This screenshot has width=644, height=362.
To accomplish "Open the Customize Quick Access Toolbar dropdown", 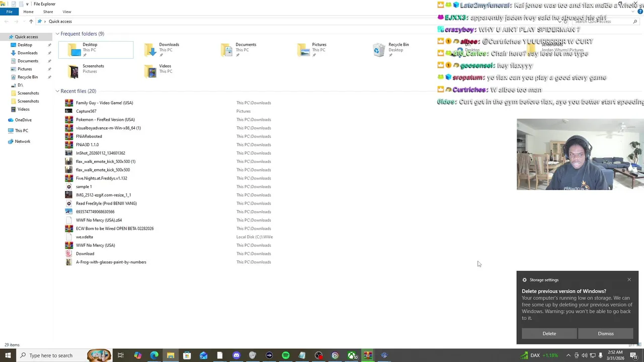I will point(27,4).
